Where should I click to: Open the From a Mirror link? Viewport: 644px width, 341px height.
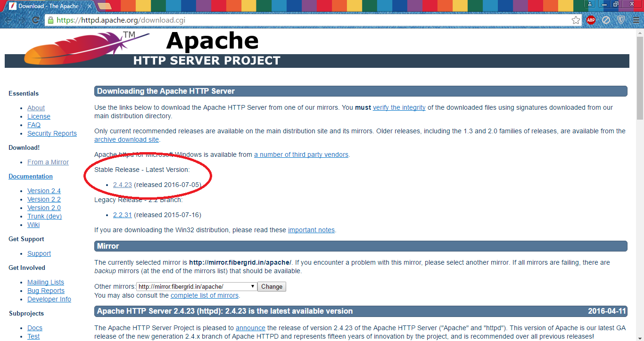coord(48,162)
